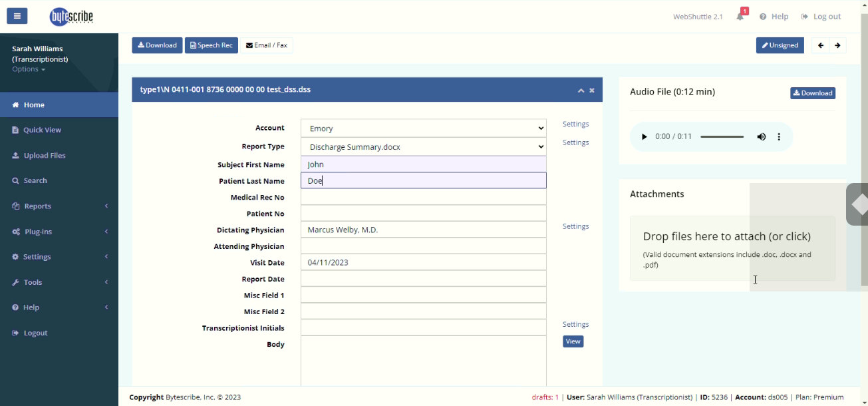Click the Patient Last Name field
This screenshot has height=406, width=868.
point(424,180)
